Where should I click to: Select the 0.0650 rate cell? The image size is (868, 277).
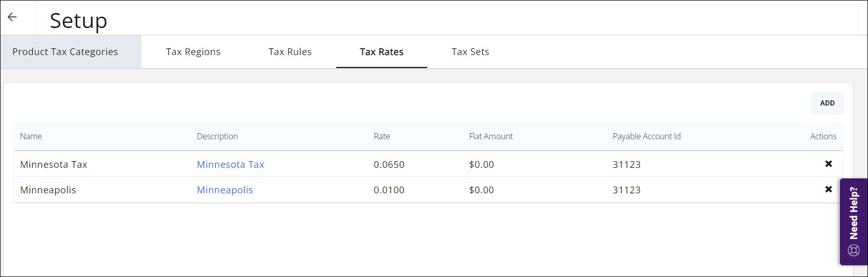[389, 165]
